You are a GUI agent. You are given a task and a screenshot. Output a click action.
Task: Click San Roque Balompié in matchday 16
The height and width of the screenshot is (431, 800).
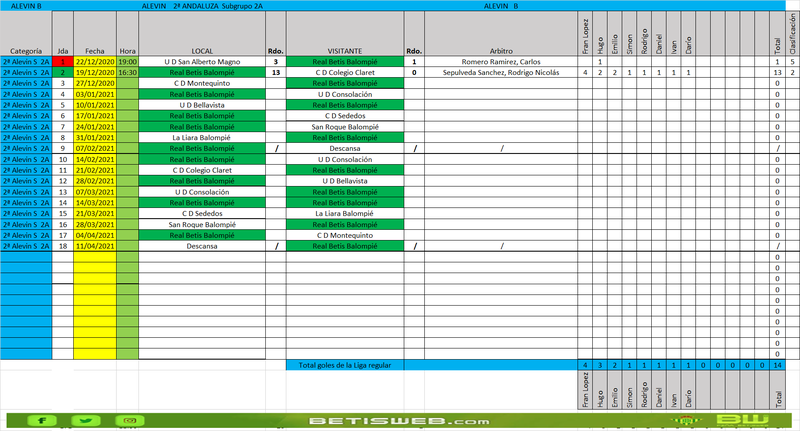(202, 224)
